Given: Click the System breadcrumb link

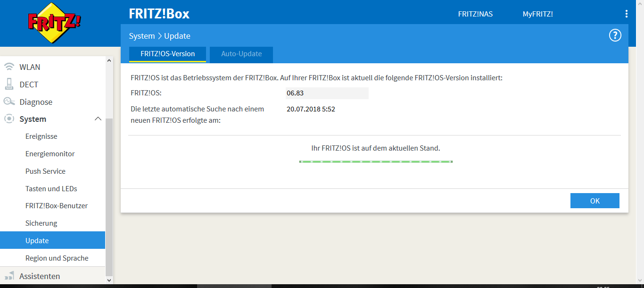Looking at the screenshot, I should coord(142,36).
